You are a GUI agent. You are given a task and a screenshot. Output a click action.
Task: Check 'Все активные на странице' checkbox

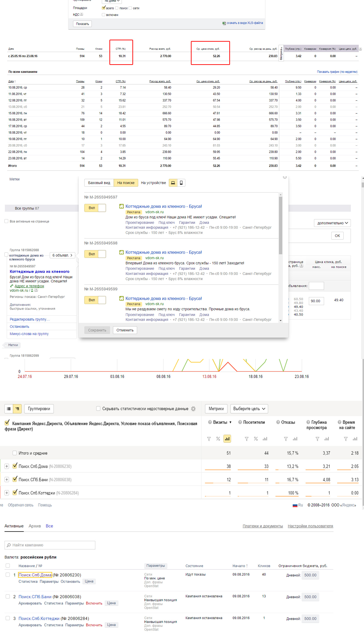pyautogui.click(x=7, y=221)
